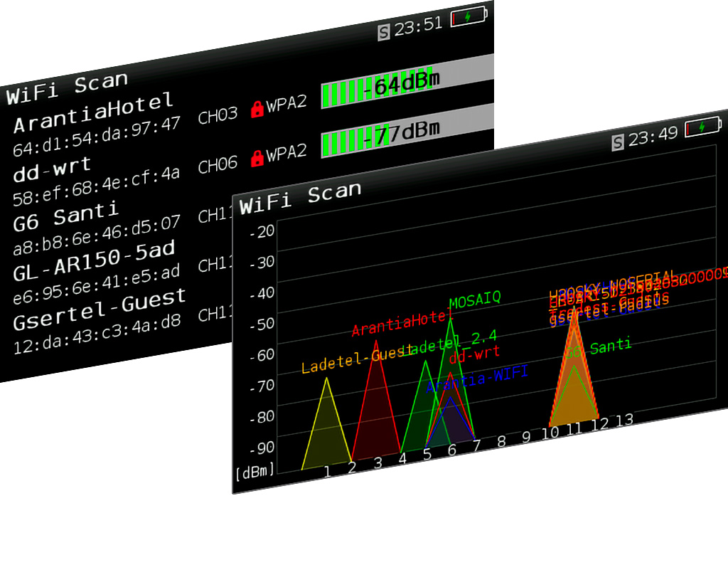The image size is (728, 587).
Task: Select MAC address 12:da:43:c3:4a:d8
Action: pyautogui.click(x=97, y=334)
